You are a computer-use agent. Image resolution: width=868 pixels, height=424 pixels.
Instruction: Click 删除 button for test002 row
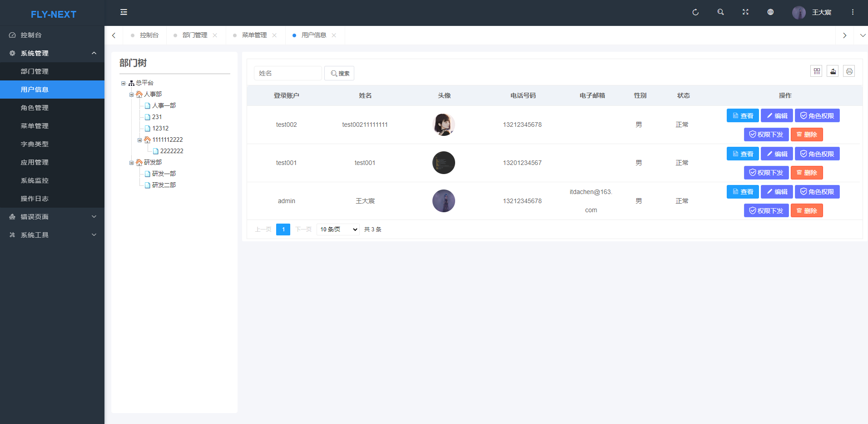pyautogui.click(x=807, y=135)
